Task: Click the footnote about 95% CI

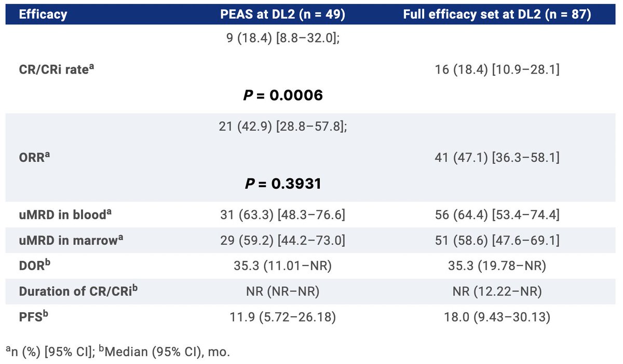Action: 117,352
